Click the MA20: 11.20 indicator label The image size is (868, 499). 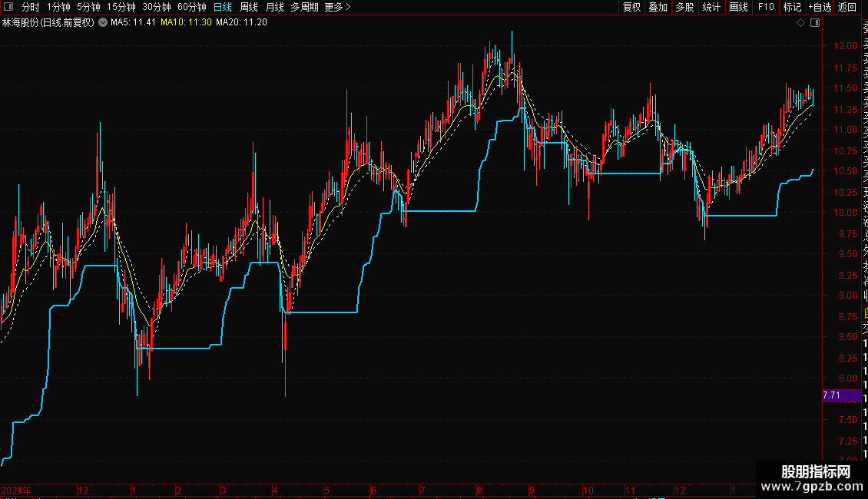(x=241, y=23)
